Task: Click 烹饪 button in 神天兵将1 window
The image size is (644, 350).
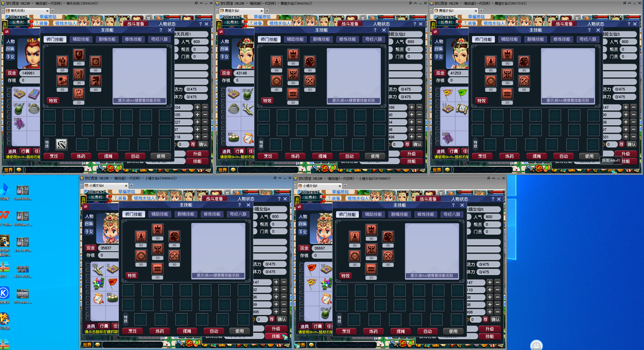Action: pos(54,156)
